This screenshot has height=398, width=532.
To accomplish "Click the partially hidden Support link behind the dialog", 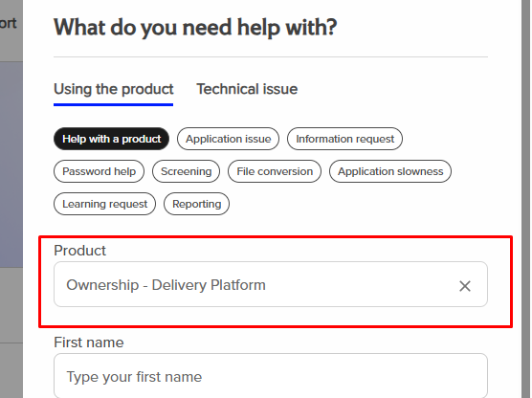I will [9, 23].
